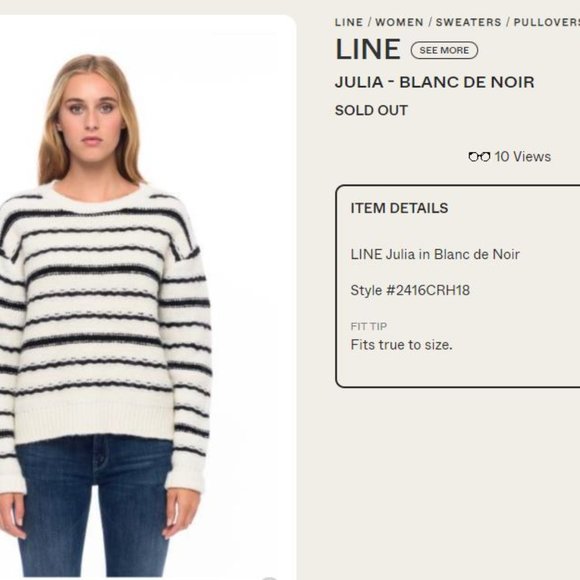Click the 10 Views counter text
580x580 pixels.
click(x=522, y=156)
